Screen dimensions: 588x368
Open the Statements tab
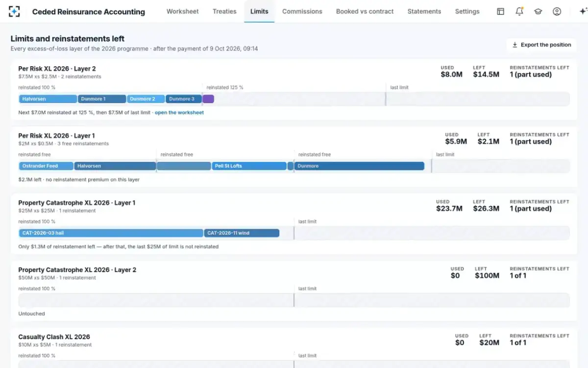(424, 11)
